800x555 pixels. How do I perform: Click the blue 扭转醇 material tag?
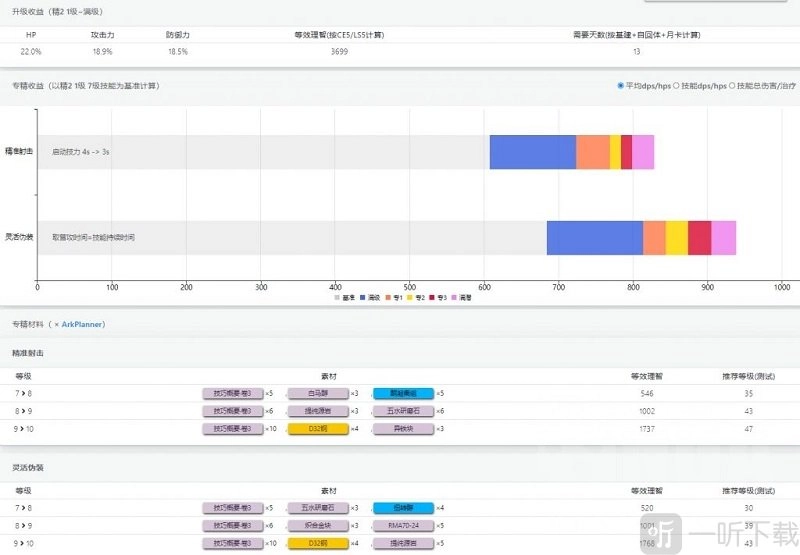tap(403, 508)
